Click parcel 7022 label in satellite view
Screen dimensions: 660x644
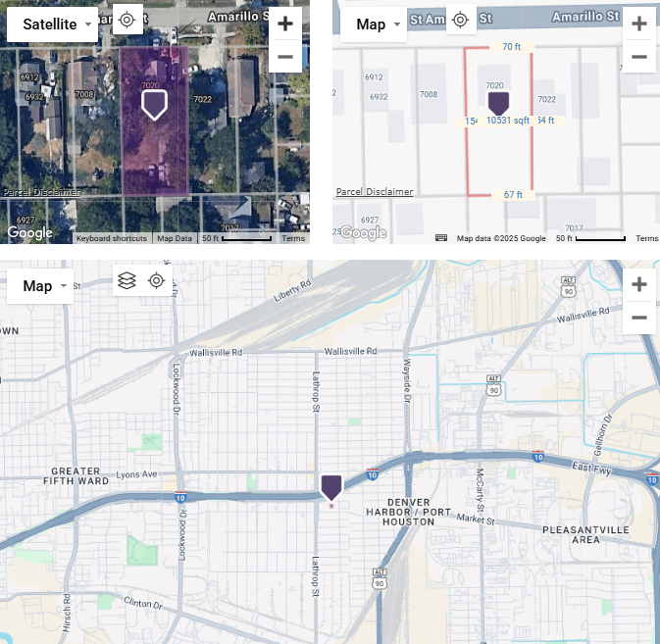(x=202, y=99)
